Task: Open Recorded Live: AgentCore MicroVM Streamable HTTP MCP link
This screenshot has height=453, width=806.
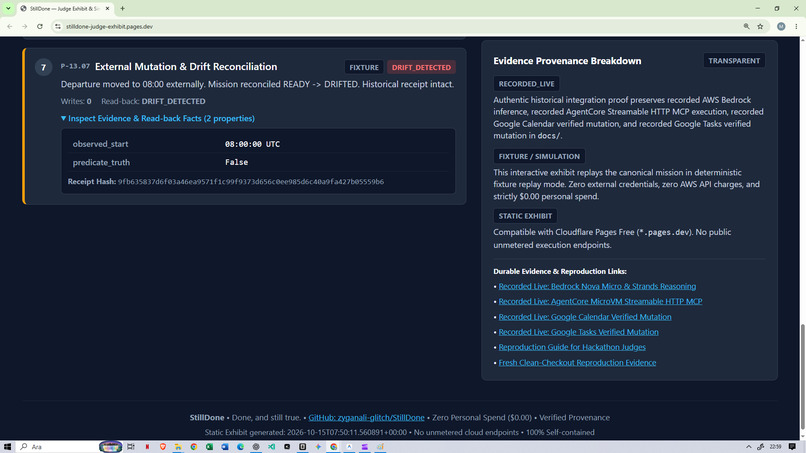Action: 600,301
